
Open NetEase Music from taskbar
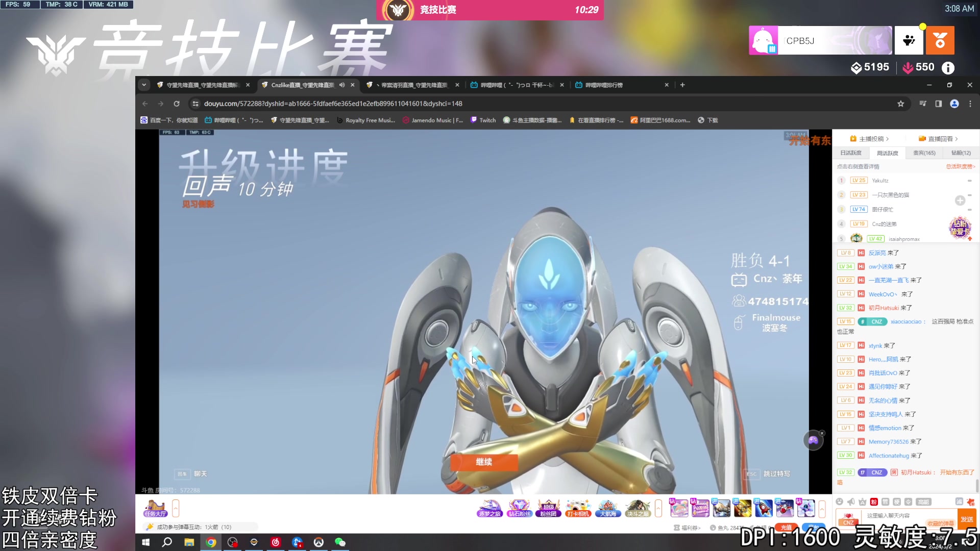point(276,542)
